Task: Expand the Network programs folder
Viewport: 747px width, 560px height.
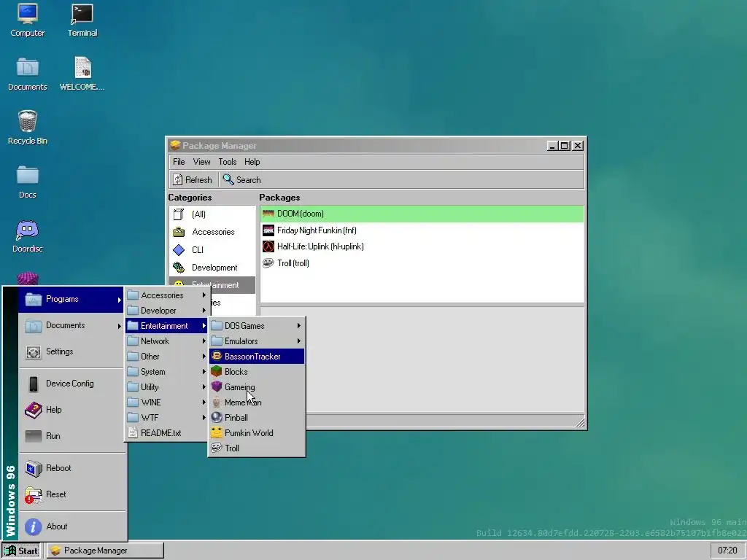Action: pos(167,341)
